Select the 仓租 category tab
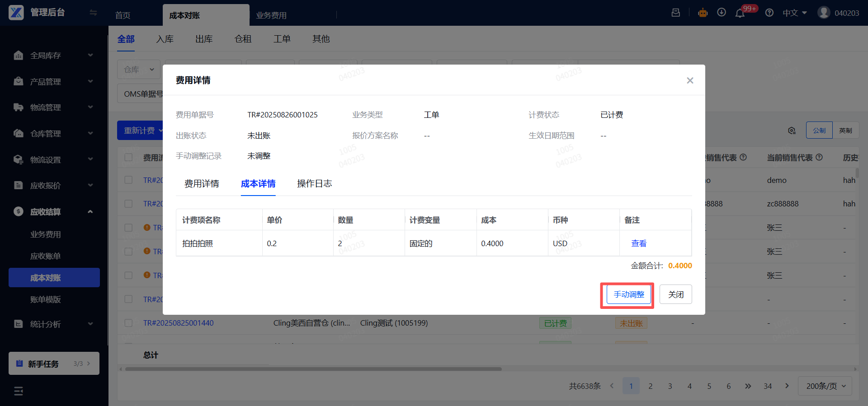The width and height of the screenshot is (868, 406). [243, 39]
